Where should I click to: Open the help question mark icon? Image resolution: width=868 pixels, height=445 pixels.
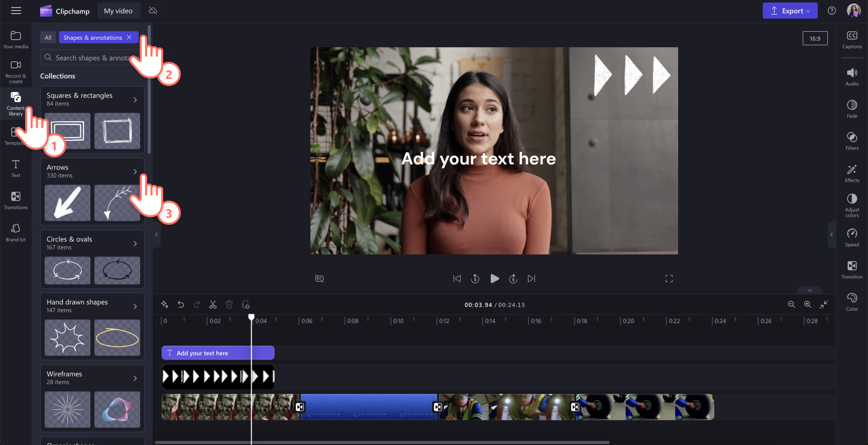832,11
